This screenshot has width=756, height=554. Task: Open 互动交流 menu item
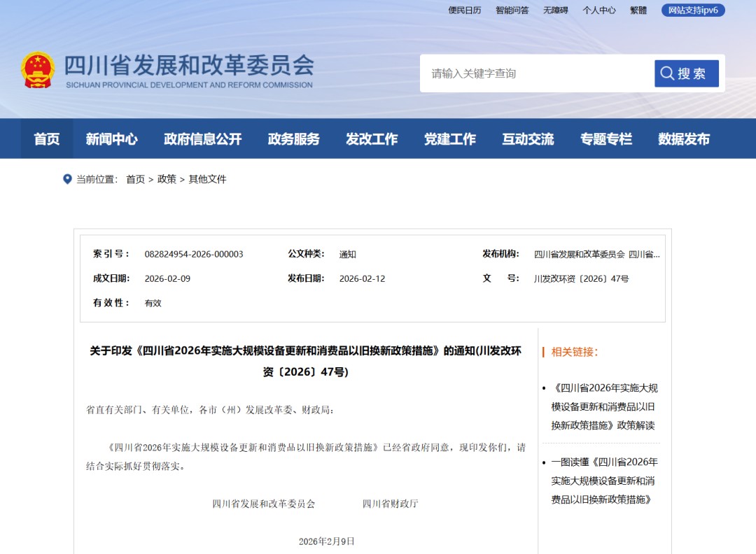(x=528, y=138)
